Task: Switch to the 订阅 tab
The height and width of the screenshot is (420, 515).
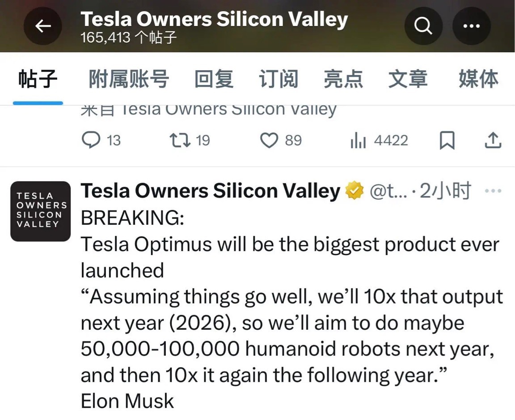Action: tap(279, 79)
